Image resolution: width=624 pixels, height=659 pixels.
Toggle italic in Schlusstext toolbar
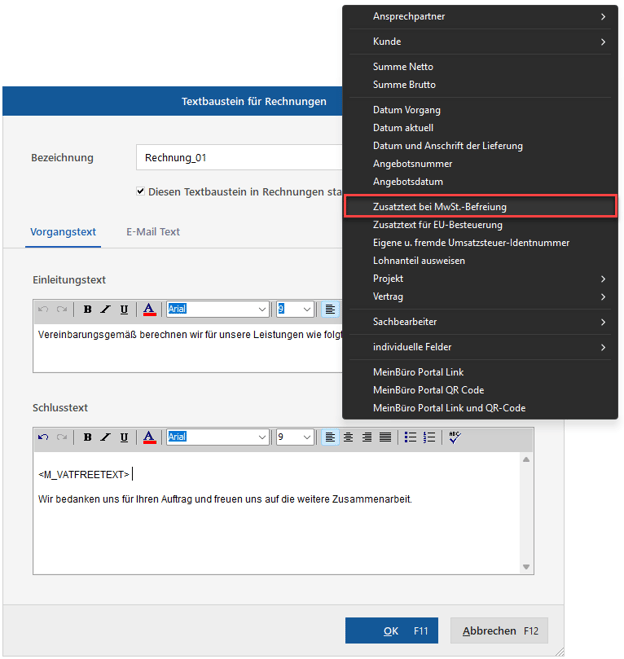[x=105, y=437]
